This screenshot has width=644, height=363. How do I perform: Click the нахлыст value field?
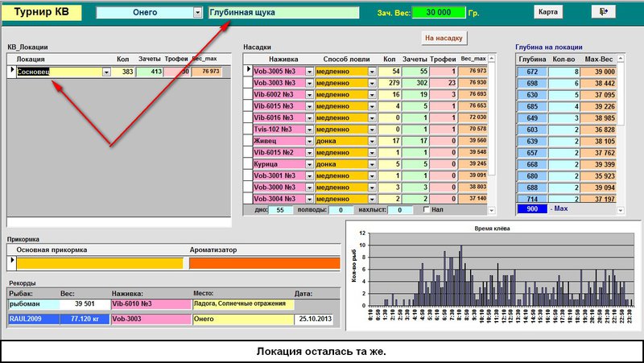(x=400, y=210)
